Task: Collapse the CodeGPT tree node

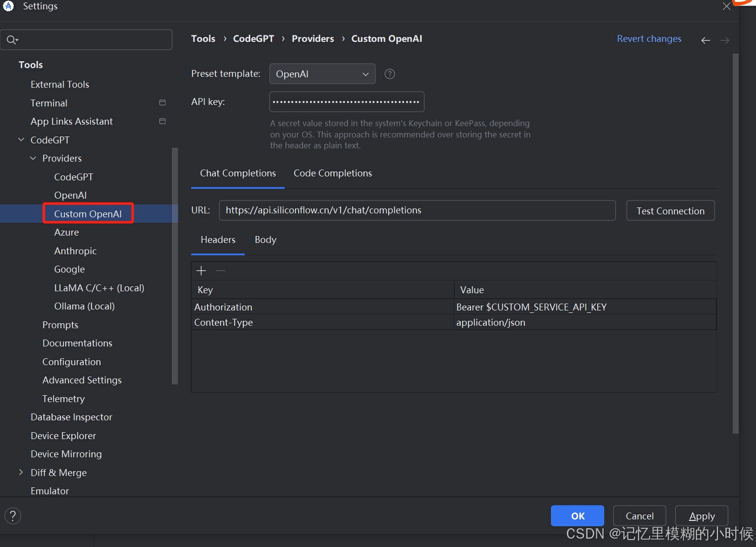Action: click(x=21, y=139)
